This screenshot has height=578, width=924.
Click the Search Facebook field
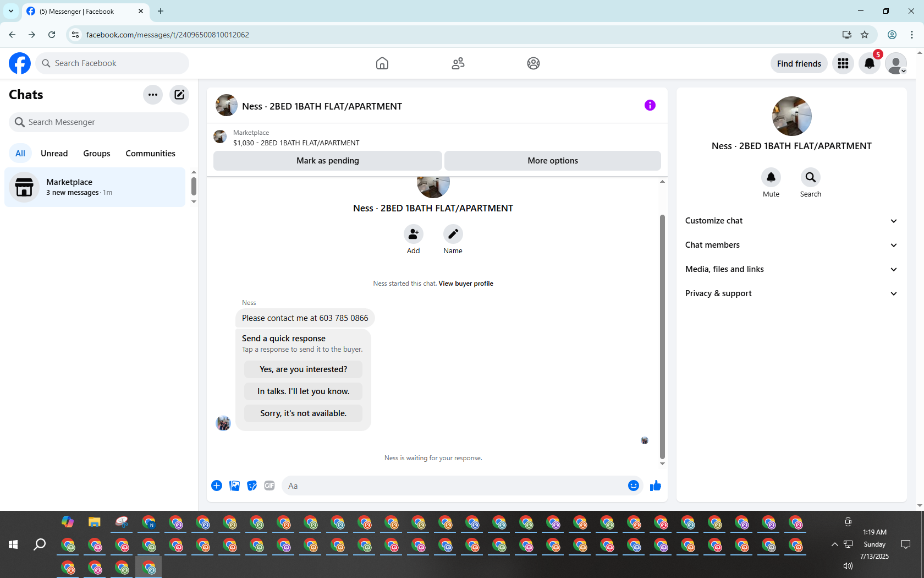[112, 63]
